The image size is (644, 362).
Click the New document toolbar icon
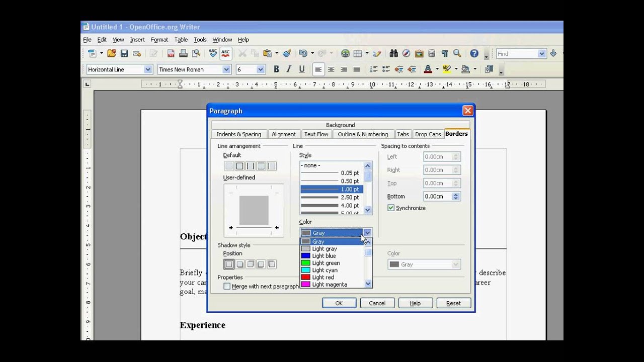click(x=92, y=53)
